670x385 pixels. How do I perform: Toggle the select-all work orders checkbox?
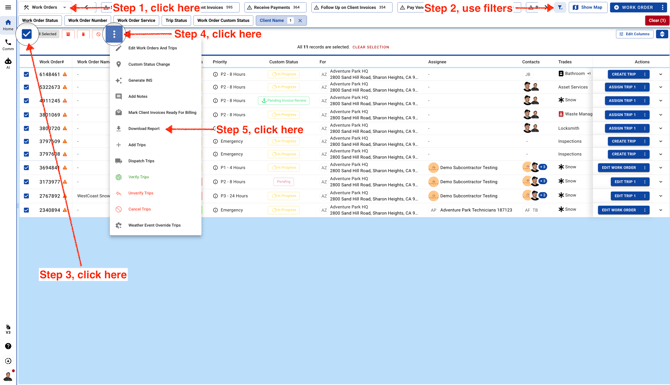point(26,34)
